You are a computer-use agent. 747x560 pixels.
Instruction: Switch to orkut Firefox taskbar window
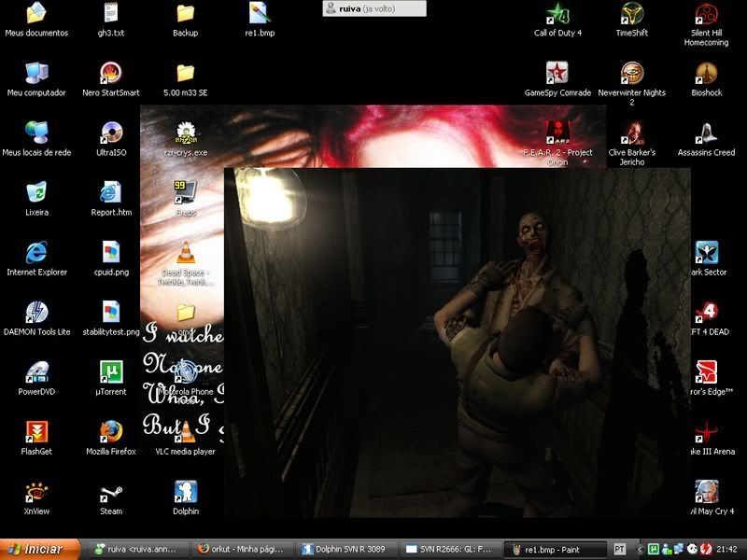pos(243,549)
